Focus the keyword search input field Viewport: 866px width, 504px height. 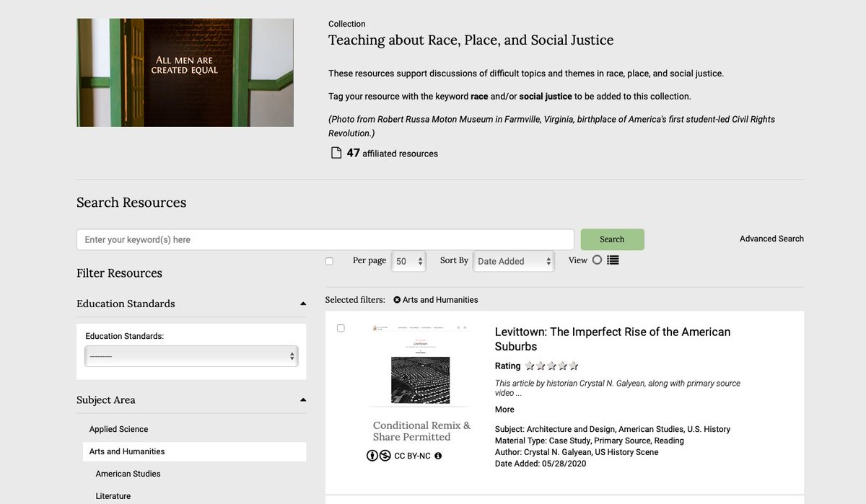point(325,239)
